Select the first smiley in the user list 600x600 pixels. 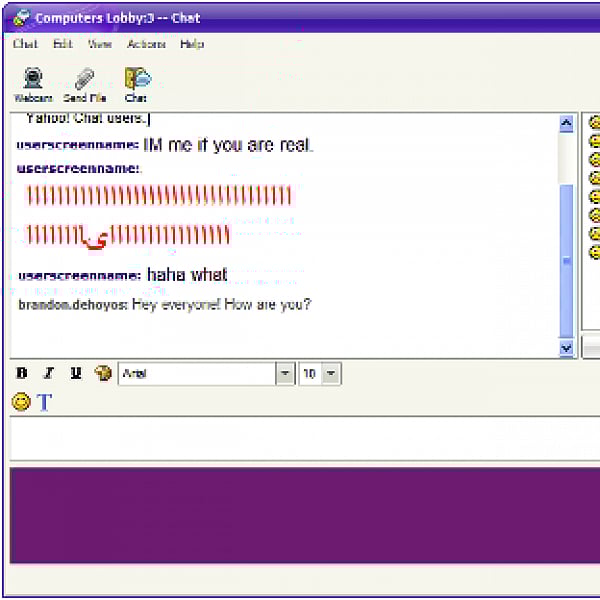(594, 124)
